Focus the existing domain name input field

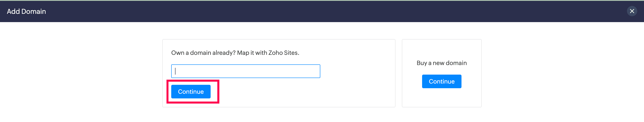[246, 71]
